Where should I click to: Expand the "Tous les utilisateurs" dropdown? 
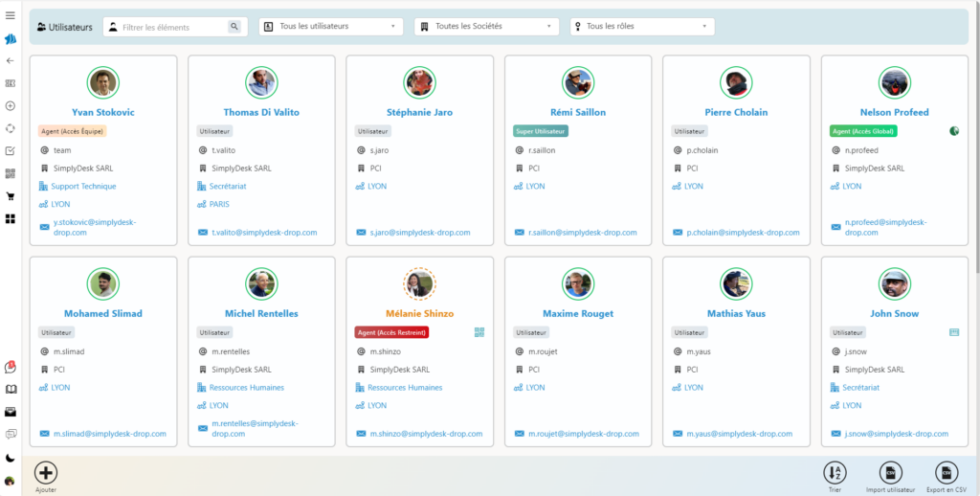click(x=331, y=27)
